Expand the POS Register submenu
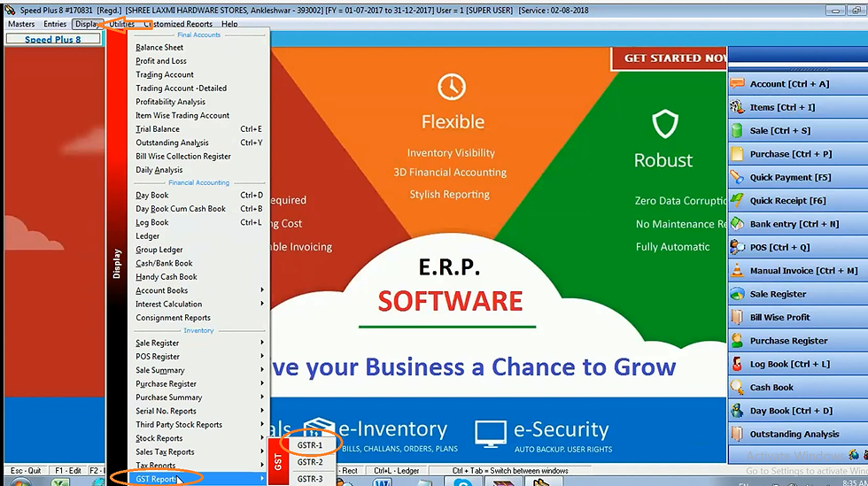The height and width of the screenshot is (486, 868). click(x=198, y=357)
